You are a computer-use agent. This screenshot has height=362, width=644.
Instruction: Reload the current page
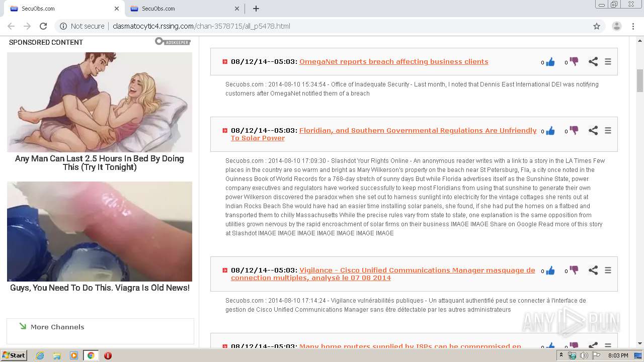pos(43,26)
